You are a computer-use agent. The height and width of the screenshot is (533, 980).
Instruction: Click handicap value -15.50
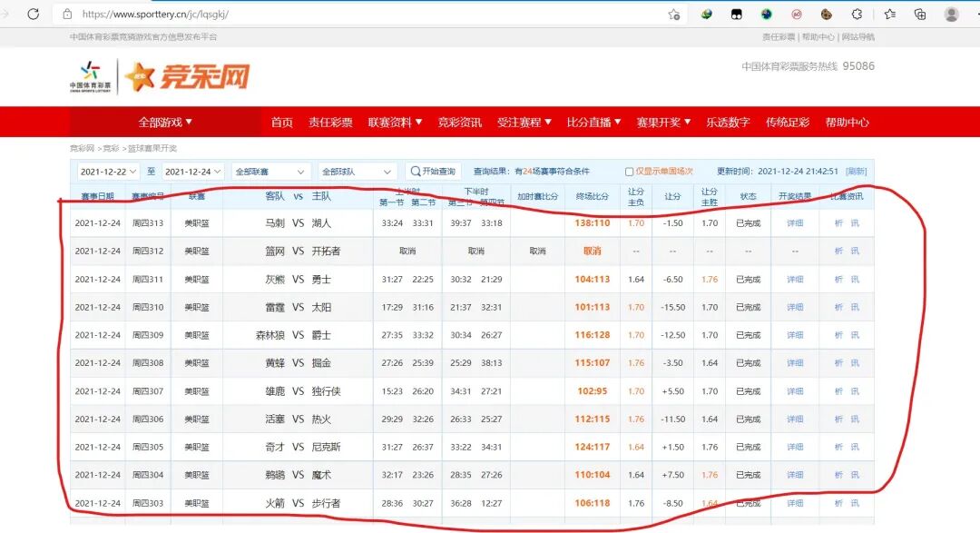672,307
